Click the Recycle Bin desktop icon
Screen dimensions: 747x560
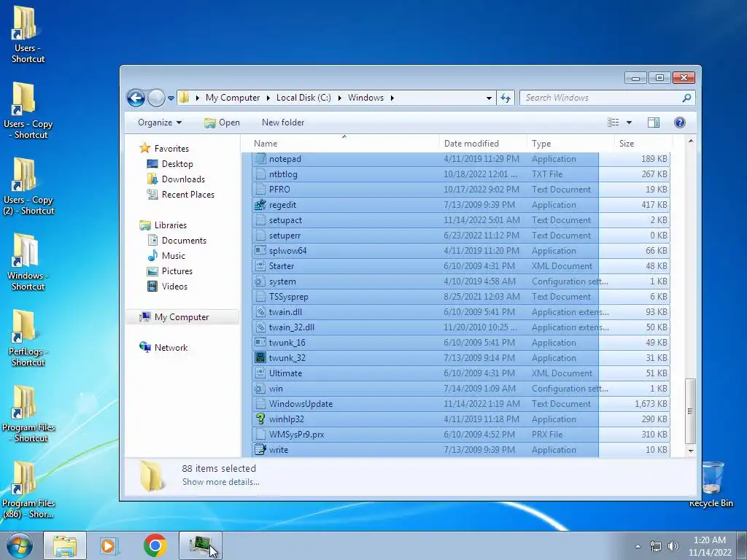click(x=711, y=484)
